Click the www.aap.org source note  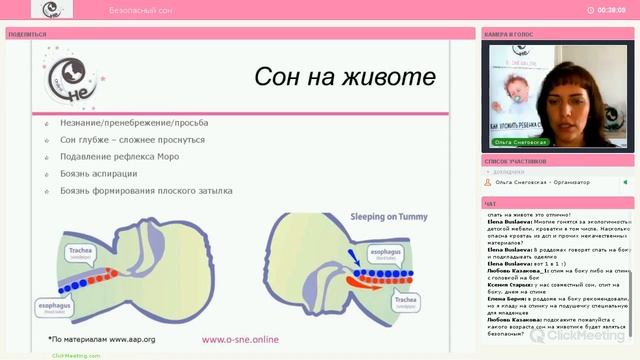point(102,339)
